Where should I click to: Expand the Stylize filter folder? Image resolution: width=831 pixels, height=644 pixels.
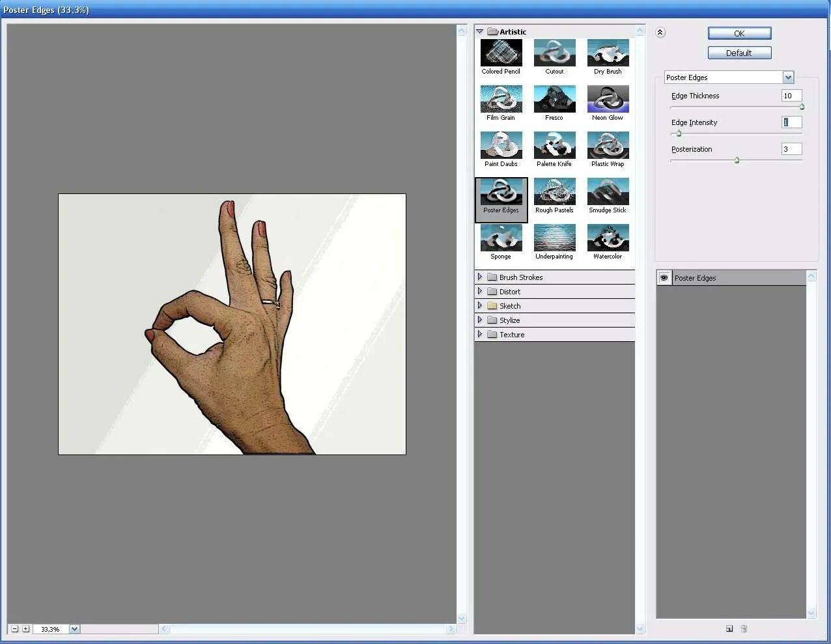(x=480, y=320)
